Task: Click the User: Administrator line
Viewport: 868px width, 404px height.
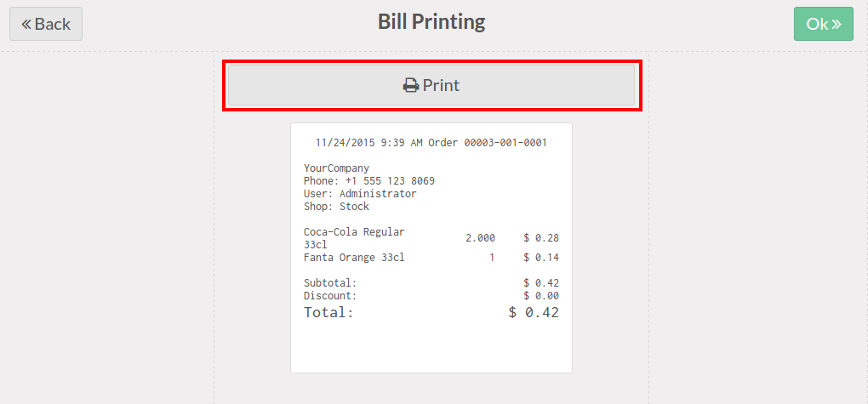Action: (360, 194)
